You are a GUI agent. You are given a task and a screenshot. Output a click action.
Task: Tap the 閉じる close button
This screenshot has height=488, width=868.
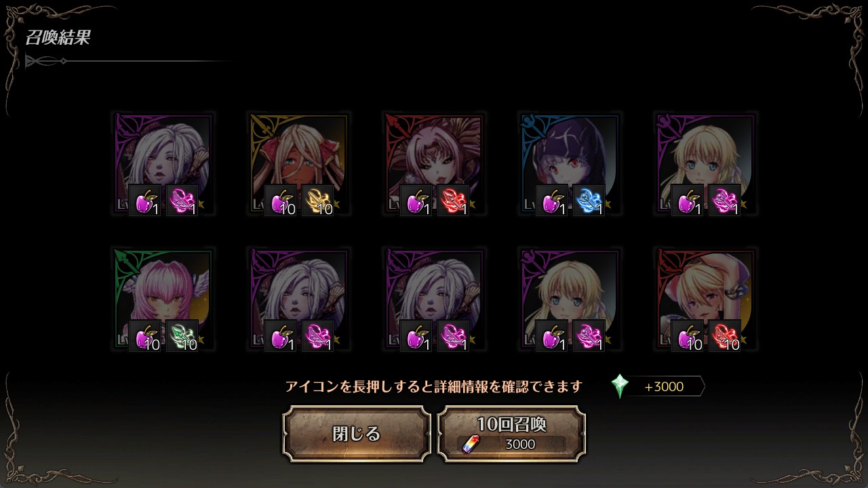pyautogui.click(x=357, y=434)
